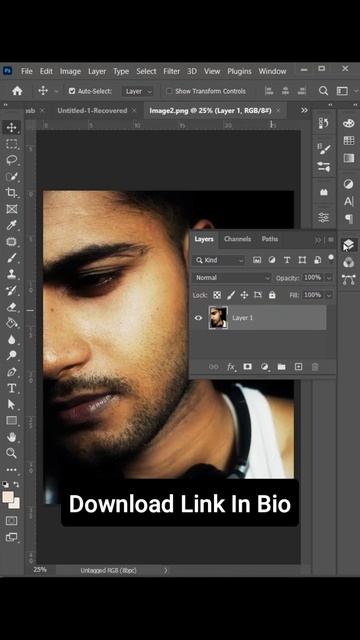Image resolution: width=360 pixels, height=640 pixels.
Task: Select the Spot Healing Brush tool
Action: point(11,242)
